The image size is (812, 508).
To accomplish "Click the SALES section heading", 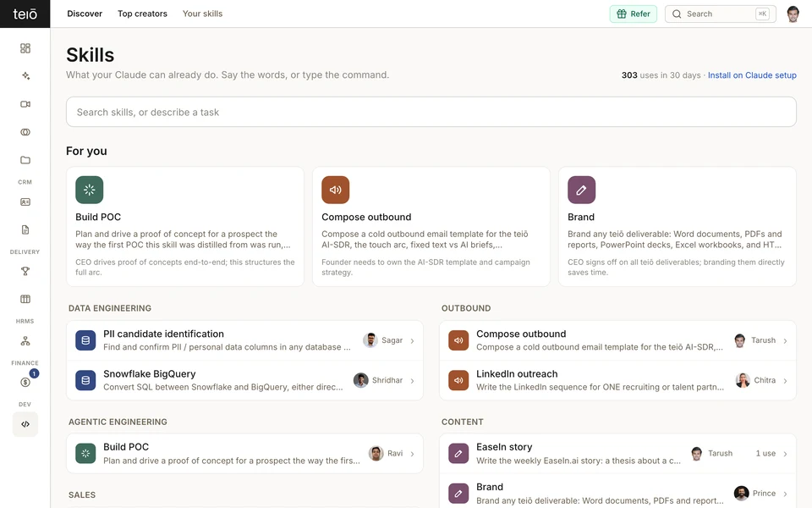I will 82,495.
